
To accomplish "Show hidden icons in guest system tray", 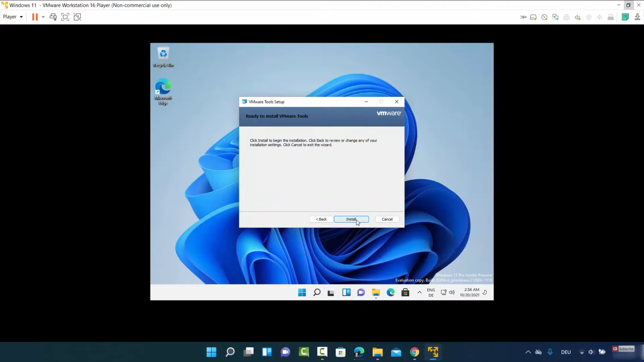I will pos(419,292).
